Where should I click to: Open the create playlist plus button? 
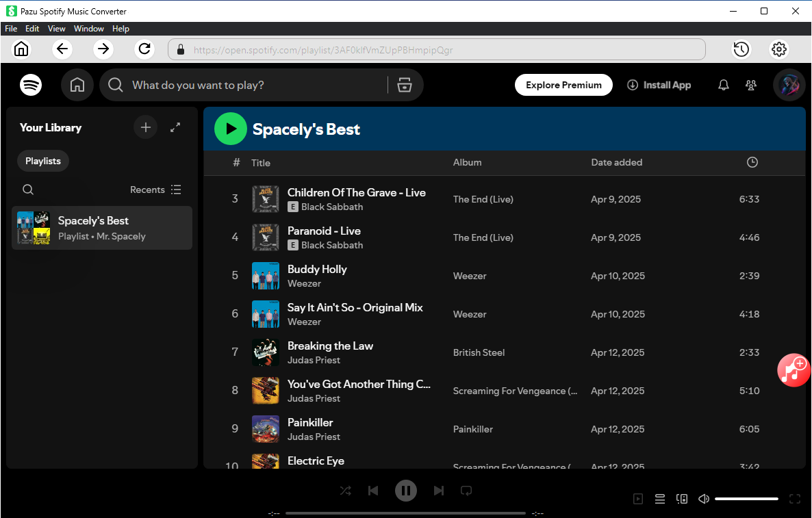145,127
